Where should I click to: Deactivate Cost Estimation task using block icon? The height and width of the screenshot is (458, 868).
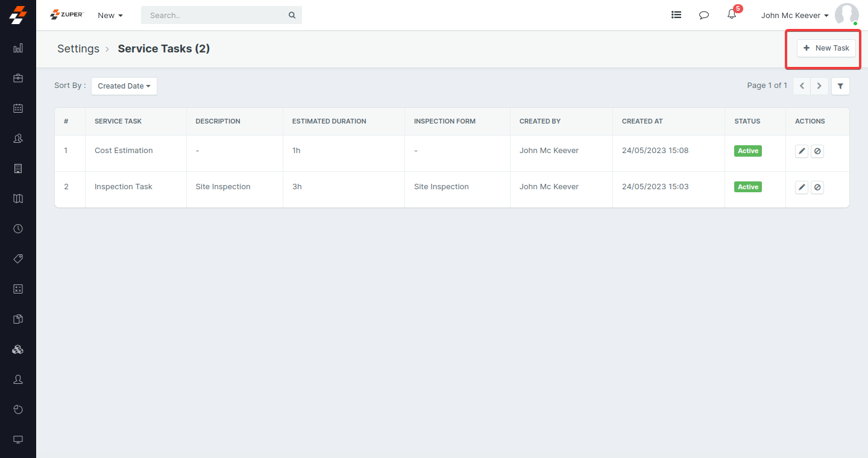point(817,151)
